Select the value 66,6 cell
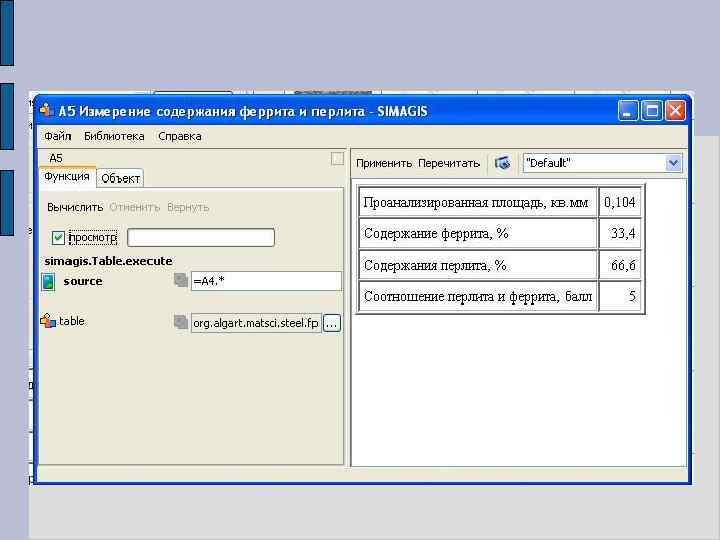The width and height of the screenshot is (720, 540). (620, 265)
